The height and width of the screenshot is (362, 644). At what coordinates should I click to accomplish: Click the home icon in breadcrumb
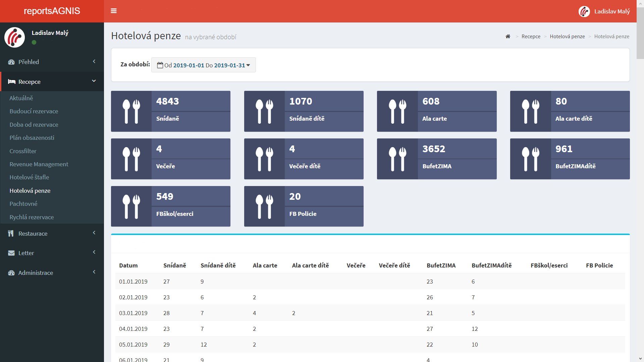[508, 37]
